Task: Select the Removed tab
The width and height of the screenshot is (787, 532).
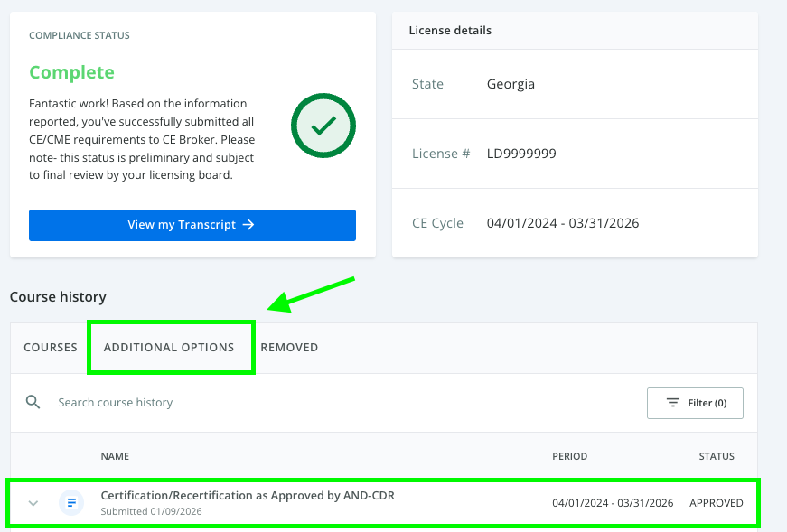Action: point(289,347)
